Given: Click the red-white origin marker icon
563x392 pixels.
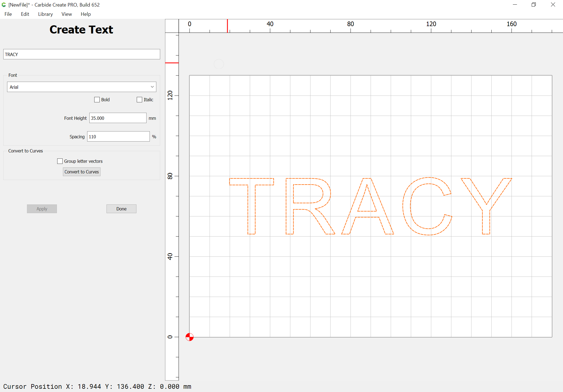Looking at the screenshot, I should coord(190,337).
